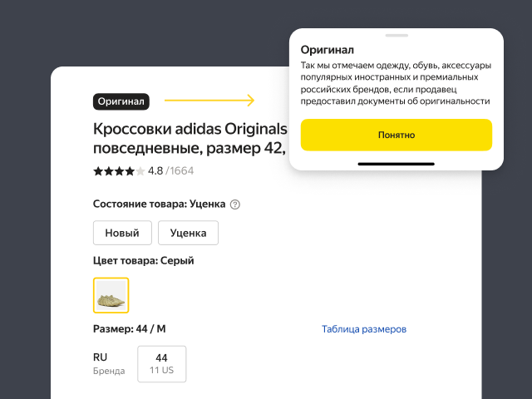Click the popup's top drag handle

(x=397, y=36)
